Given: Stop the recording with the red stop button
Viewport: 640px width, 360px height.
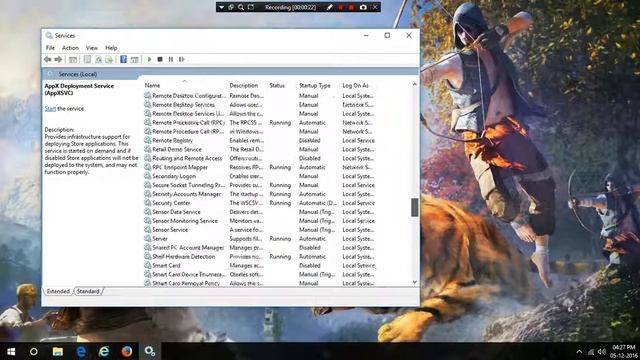Looking at the screenshot, I should pos(351,7).
